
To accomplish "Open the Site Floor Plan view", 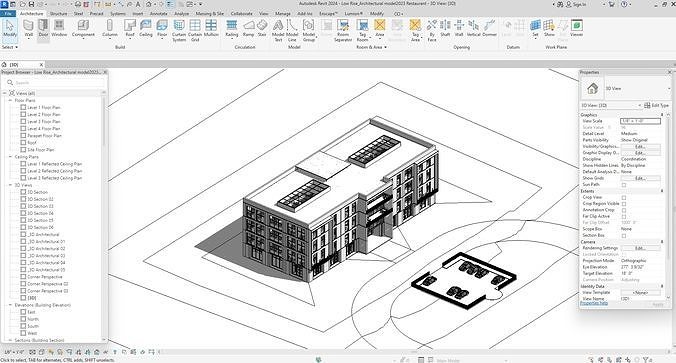I will [41, 150].
